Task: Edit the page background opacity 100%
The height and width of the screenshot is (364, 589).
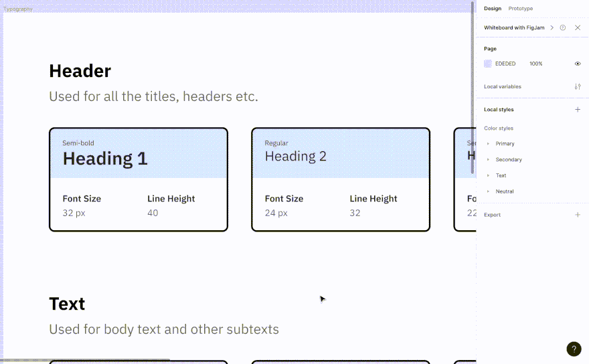Action: click(x=536, y=64)
